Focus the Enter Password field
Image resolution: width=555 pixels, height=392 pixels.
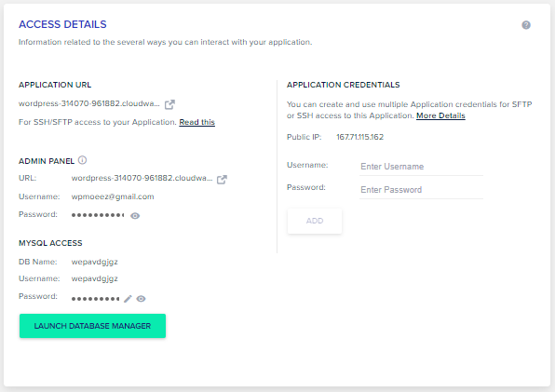click(x=421, y=190)
